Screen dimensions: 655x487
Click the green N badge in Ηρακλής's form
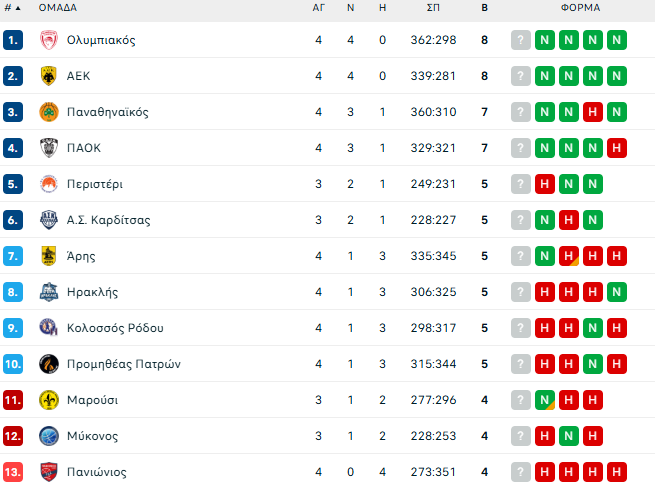coord(617,292)
